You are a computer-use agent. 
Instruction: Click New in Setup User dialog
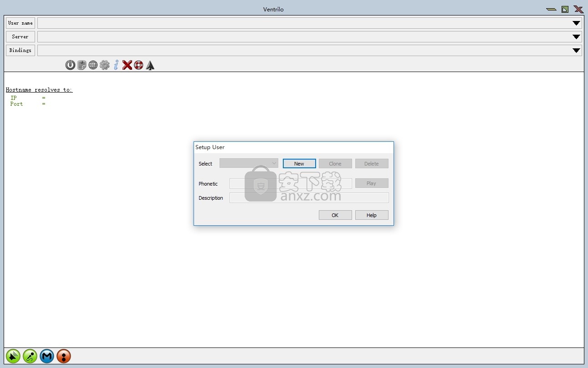(299, 164)
